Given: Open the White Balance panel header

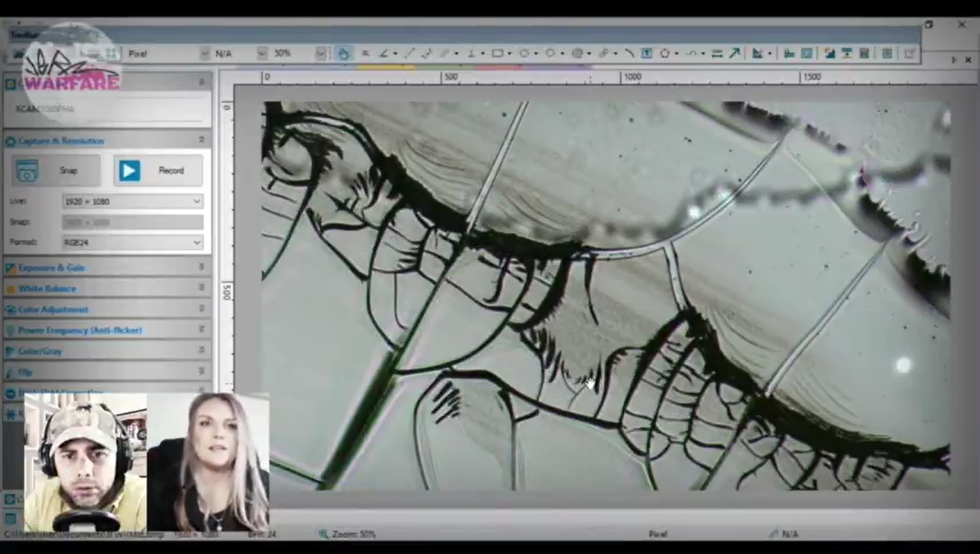Looking at the screenshot, I should click(x=107, y=288).
